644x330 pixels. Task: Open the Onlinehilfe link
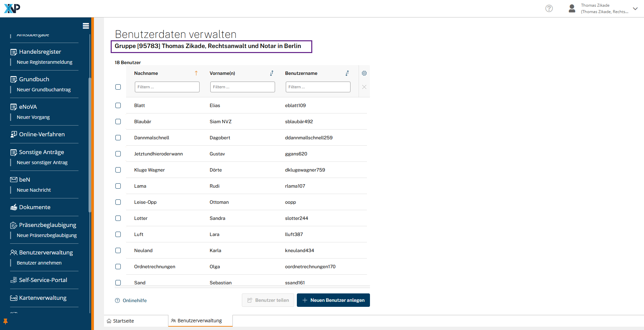pos(135,300)
